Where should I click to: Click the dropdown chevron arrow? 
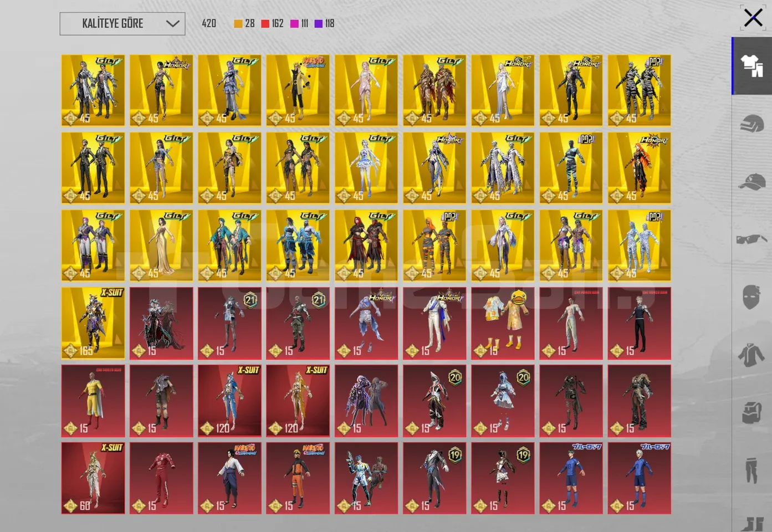click(x=172, y=24)
